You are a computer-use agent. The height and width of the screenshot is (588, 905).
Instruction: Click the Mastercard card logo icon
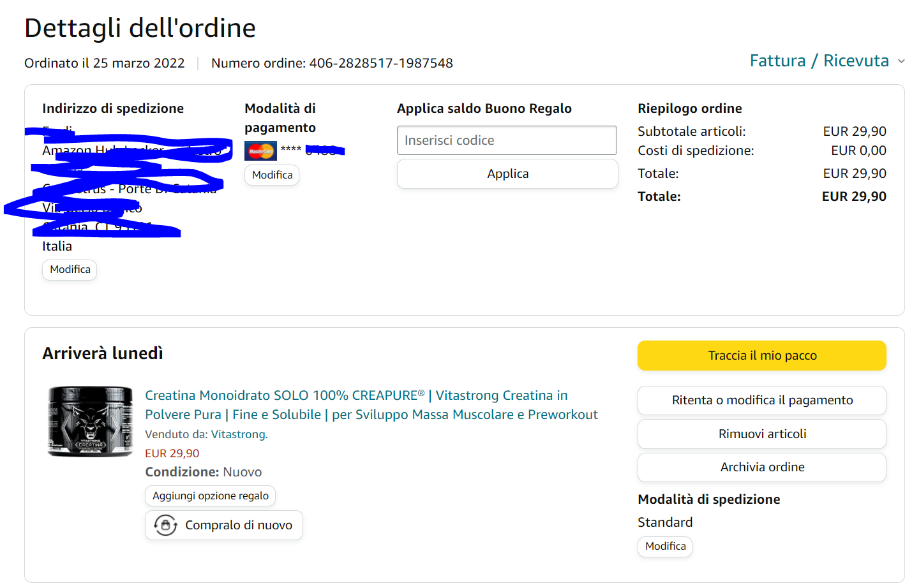coord(260,151)
